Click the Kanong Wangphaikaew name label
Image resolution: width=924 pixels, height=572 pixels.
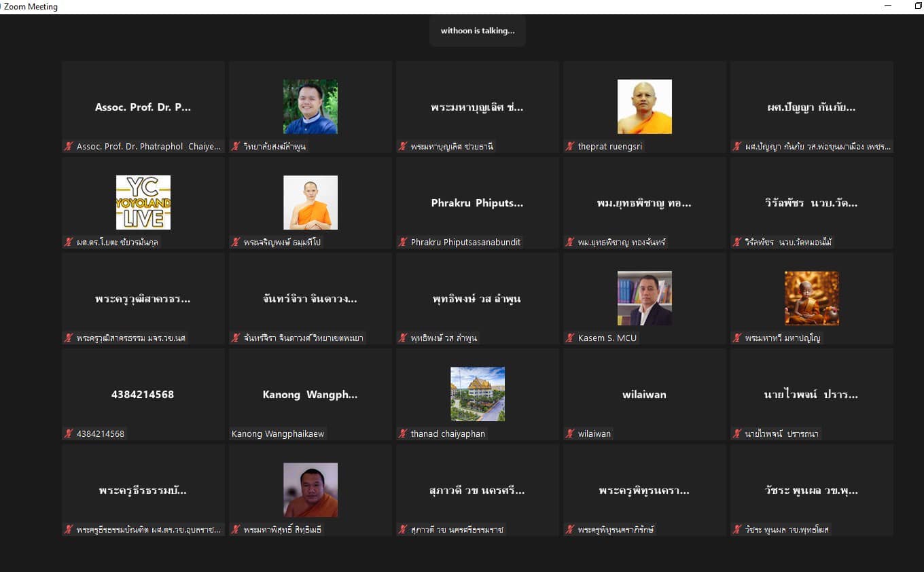click(x=278, y=433)
